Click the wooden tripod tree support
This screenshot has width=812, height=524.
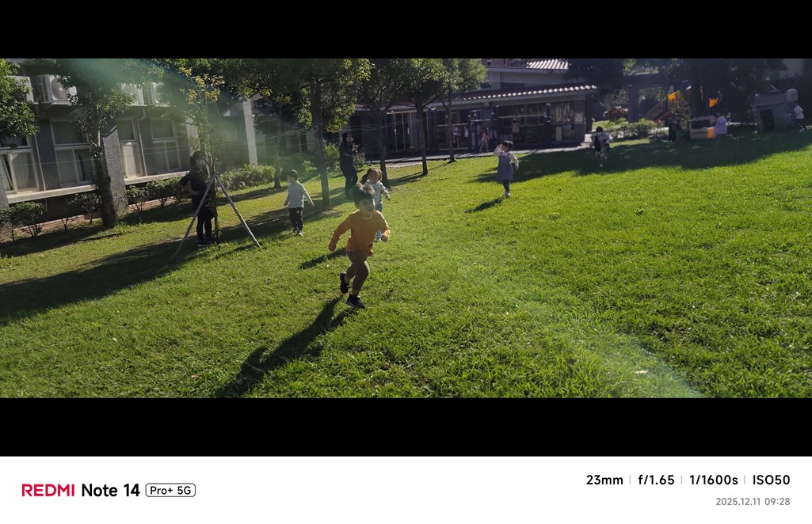point(218,215)
